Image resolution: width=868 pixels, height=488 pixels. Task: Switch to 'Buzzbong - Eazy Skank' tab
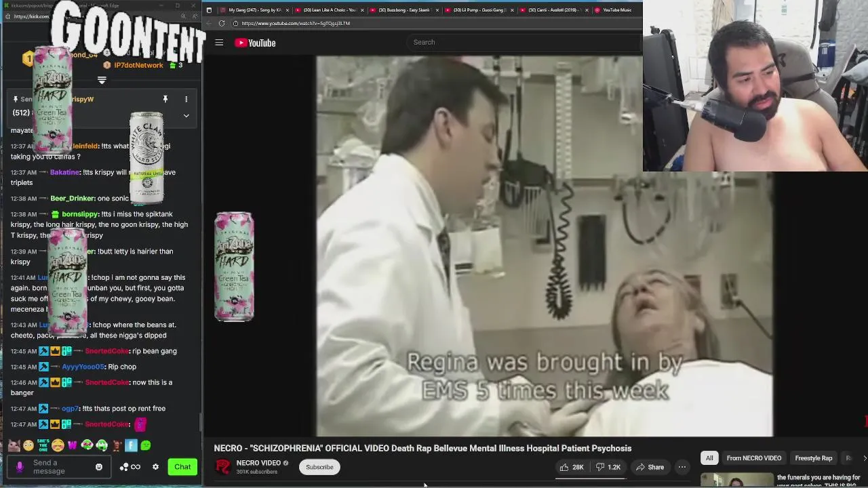point(403,10)
